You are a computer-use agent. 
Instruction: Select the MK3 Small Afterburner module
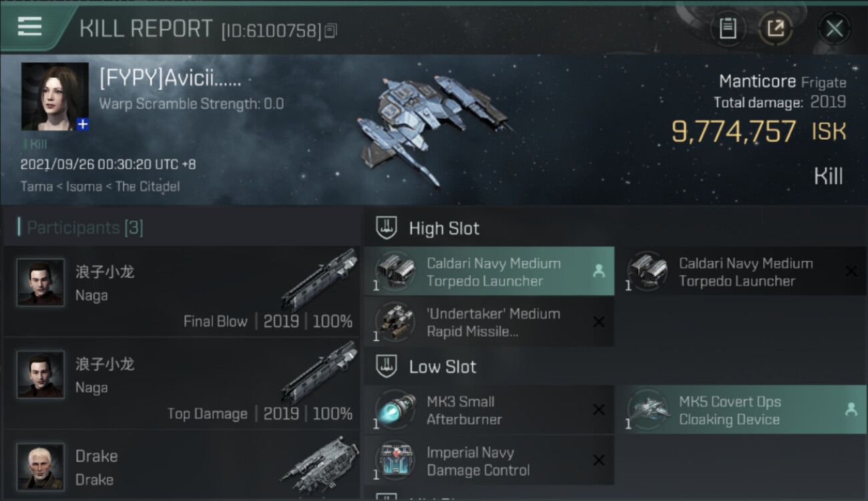(x=489, y=410)
